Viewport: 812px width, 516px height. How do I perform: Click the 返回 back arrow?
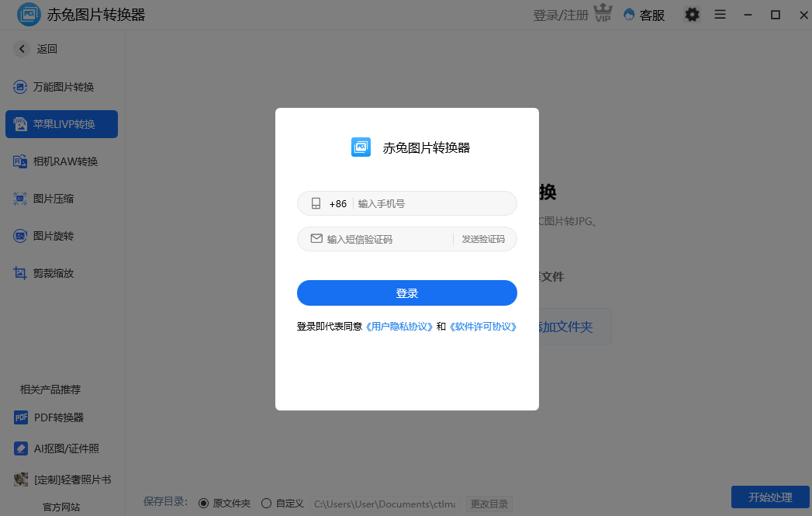21,48
